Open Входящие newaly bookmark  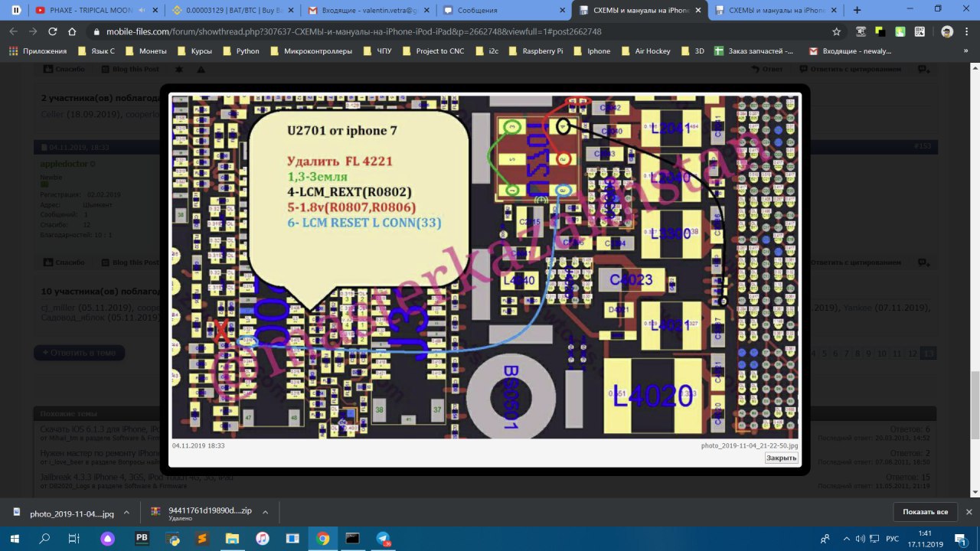tap(849, 51)
